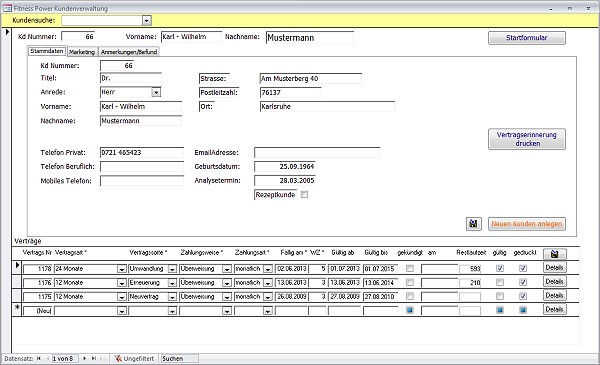Viewport: 600px width, 365px height.
Task: Go to first record navigation arrow
Action: click(39, 358)
